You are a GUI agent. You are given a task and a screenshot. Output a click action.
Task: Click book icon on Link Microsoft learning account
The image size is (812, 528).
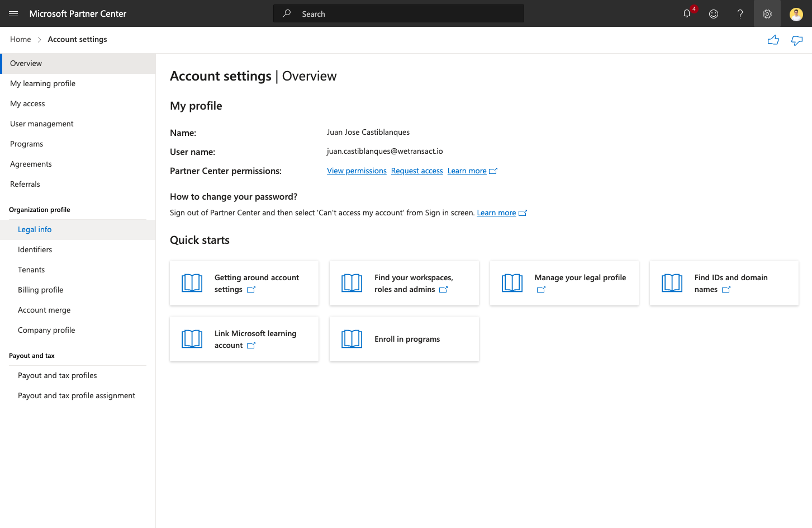click(192, 339)
